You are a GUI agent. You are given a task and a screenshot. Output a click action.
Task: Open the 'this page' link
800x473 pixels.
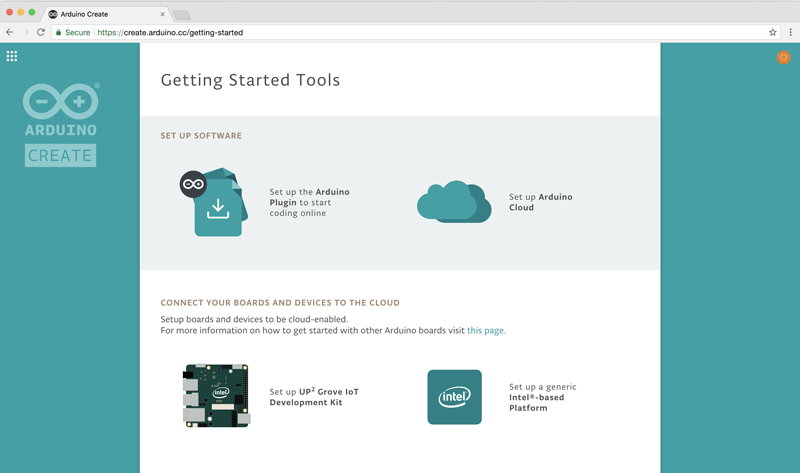(486, 330)
